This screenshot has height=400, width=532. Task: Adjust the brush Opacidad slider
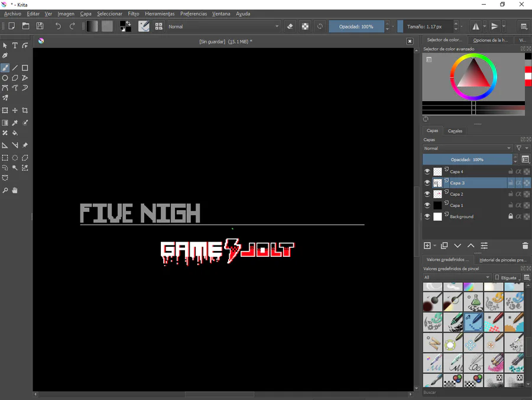coord(356,27)
